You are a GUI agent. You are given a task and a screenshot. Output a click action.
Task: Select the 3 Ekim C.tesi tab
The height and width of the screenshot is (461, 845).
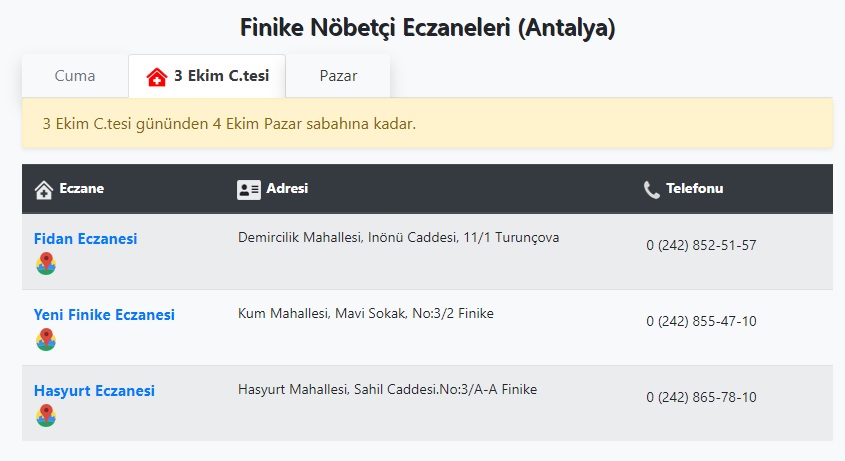pyautogui.click(x=207, y=75)
